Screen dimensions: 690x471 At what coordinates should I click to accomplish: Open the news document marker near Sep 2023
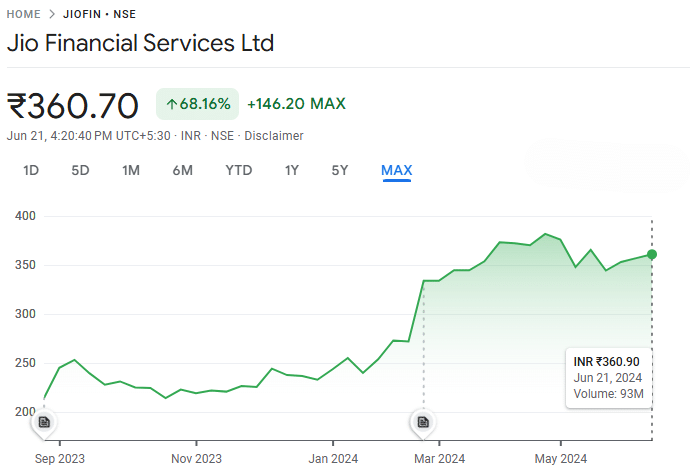click(x=44, y=422)
